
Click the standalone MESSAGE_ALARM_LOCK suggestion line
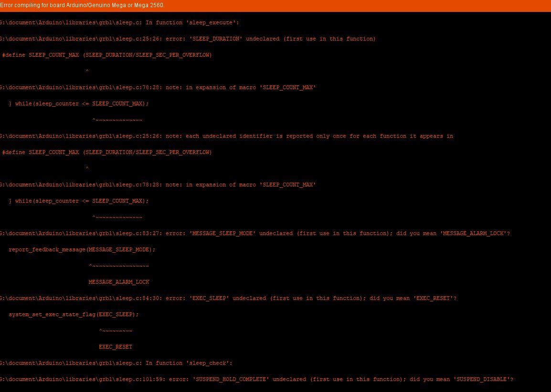[119, 282]
